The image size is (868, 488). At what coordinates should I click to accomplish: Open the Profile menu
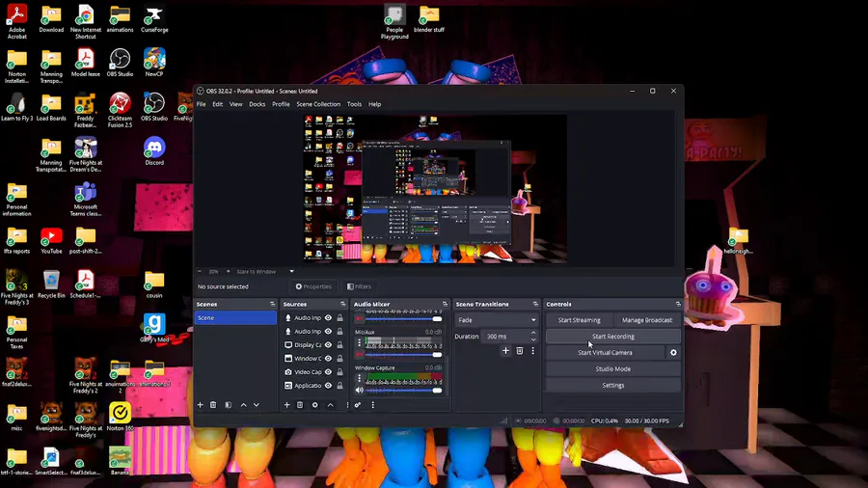coord(281,104)
